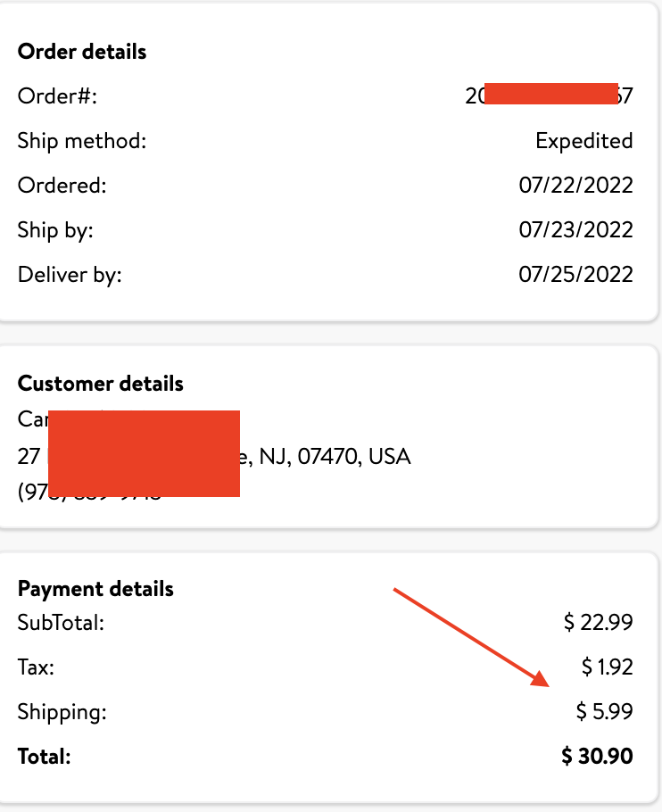Viewport: 662px width, 812px height.
Task: Click the Payment details heading
Action: point(95,589)
